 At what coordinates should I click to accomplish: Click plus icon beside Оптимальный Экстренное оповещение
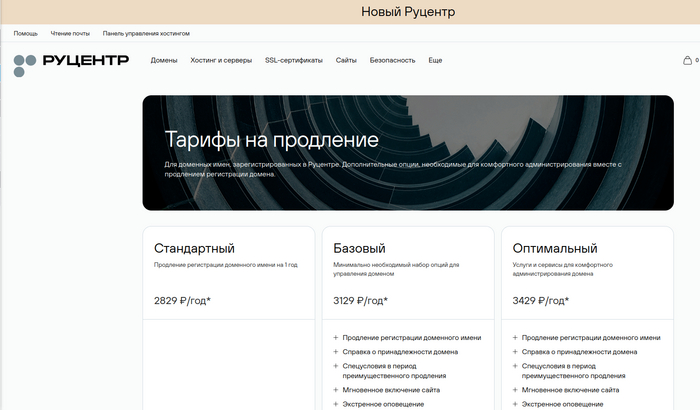coord(515,404)
